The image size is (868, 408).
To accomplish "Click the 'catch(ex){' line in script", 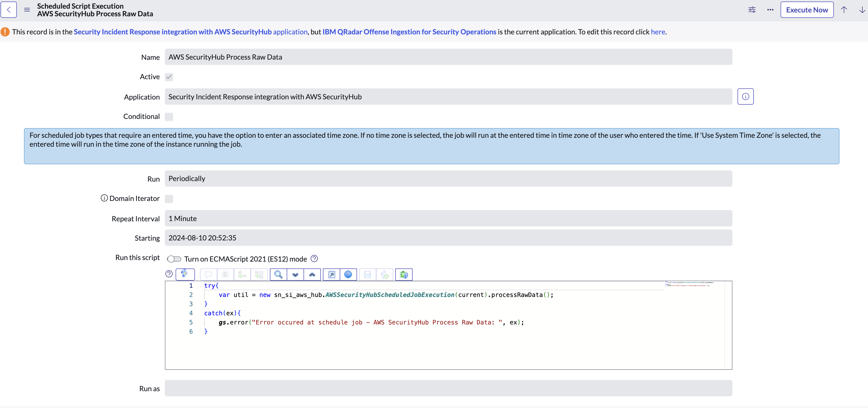I will [x=222, y=313].
